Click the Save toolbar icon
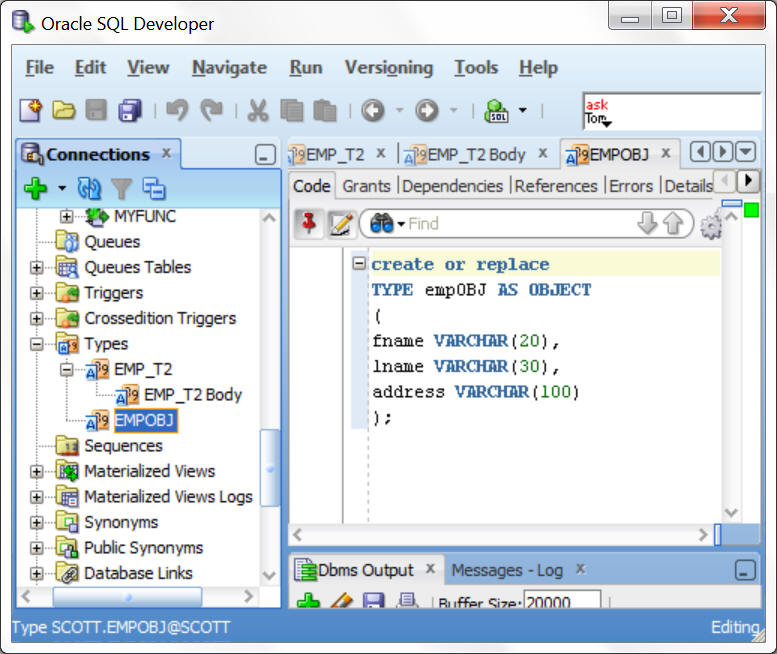This screenshot has height=654, width=777. (96, 110)
